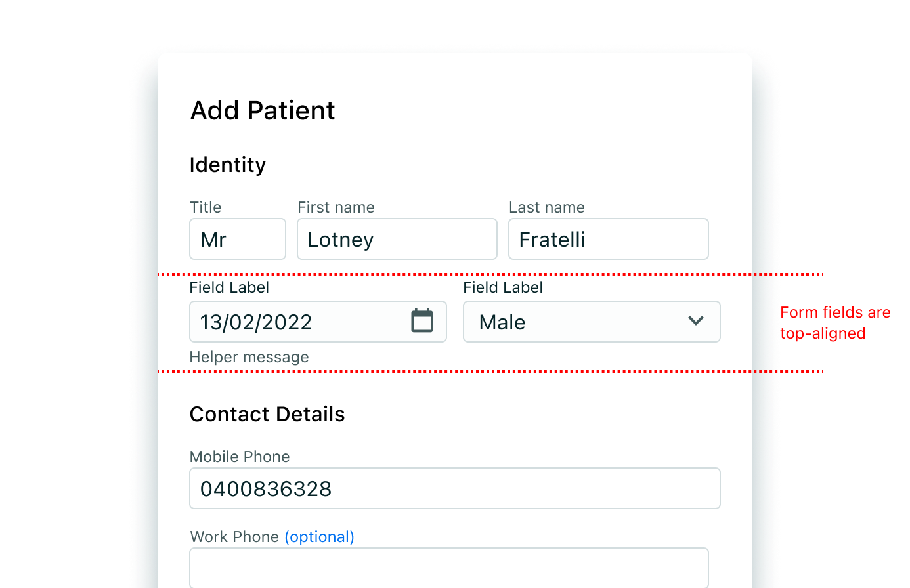Open the gender select showing Male
The width and height of the screenshot is (910, 588).
(x=592, y=322)
